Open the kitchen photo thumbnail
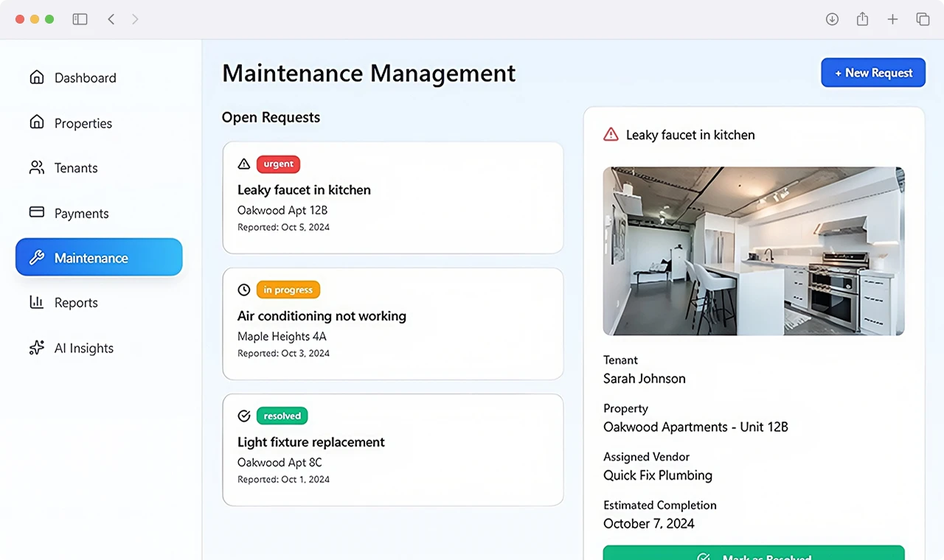Image resolution: width=944 pixels, height=560 pixels. [754, 251]
